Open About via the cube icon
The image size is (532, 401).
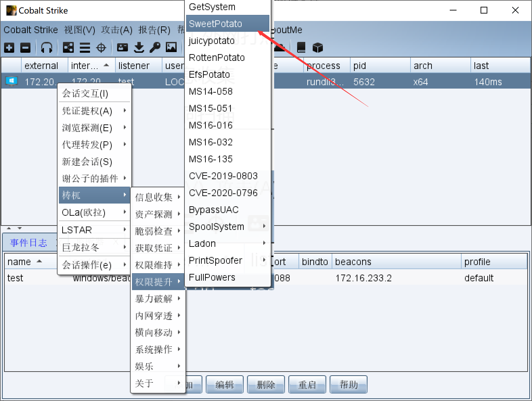click(318, 48)
